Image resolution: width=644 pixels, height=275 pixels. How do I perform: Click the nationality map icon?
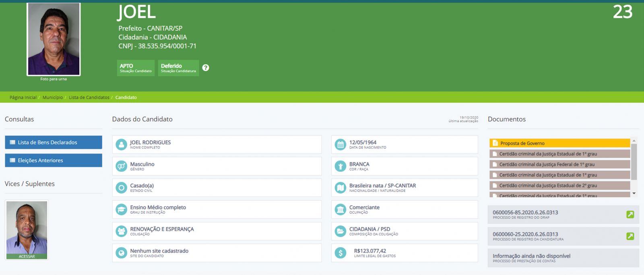(x=341, y=188)
